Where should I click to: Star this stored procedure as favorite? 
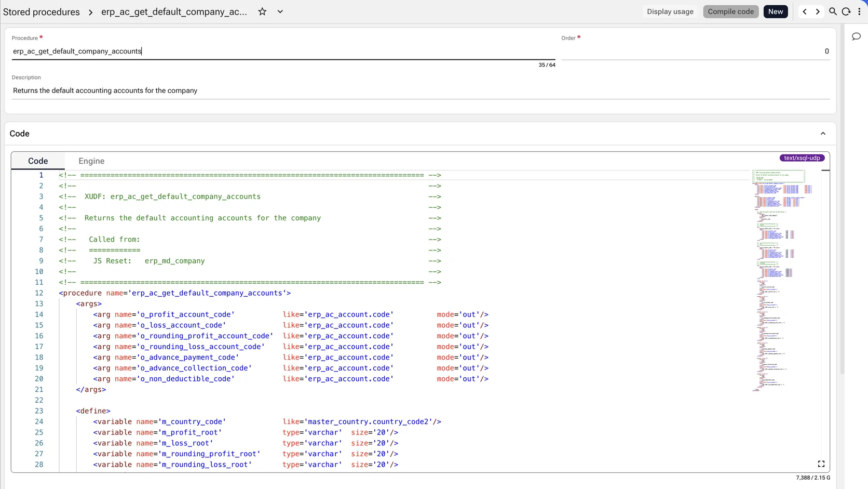tap(262, 11)
